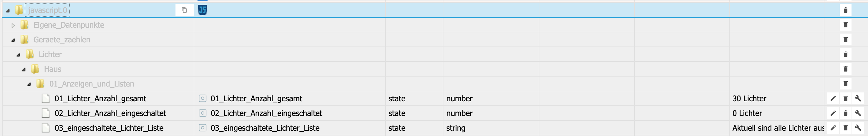Viewport: 868px width, 136px height.
Task: Collapse the Geraete_zaehlen folder
Action: pyautogui.click(x=13, y=40)
